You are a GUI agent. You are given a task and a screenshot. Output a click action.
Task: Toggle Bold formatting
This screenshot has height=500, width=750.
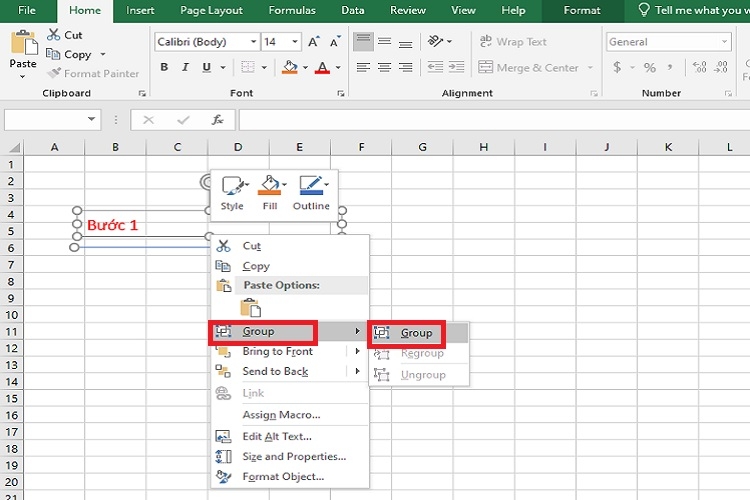tap(164, 67)
